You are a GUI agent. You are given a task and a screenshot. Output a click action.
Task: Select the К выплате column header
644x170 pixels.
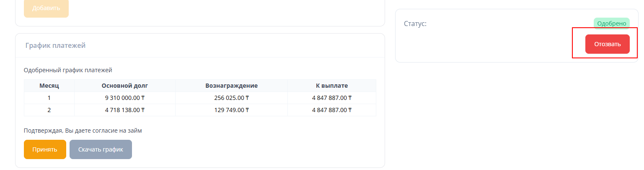tap(332, 86)
